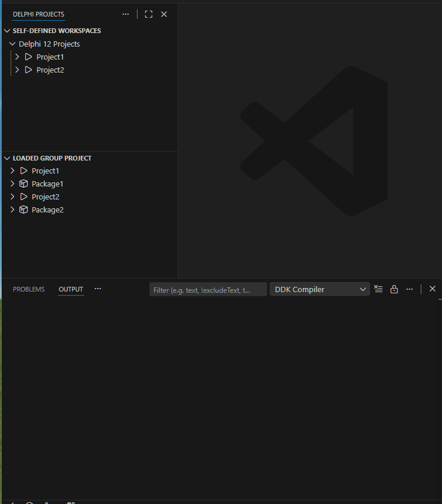Collapse the Loaded Group Project section

click(8, 158)
